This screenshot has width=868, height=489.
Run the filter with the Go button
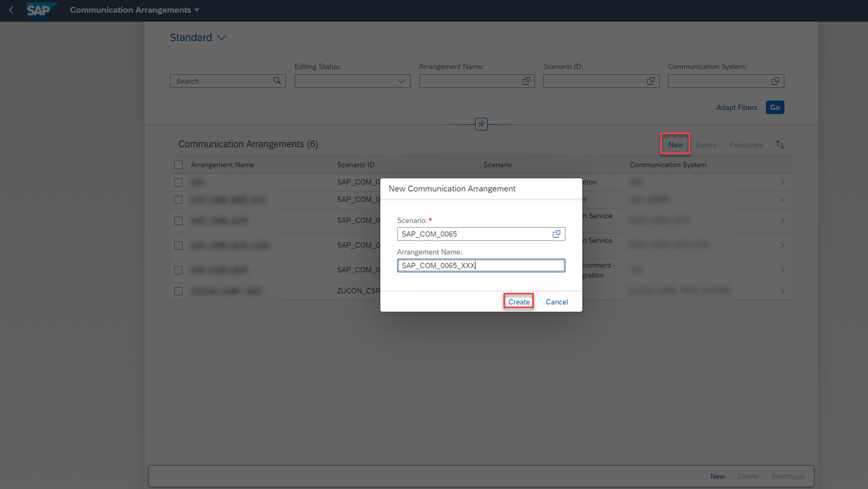(x=775, y=107)
